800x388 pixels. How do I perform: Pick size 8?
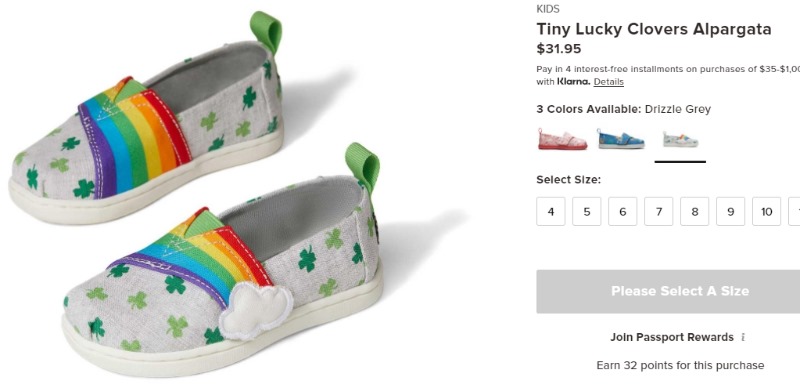[694, 211]
